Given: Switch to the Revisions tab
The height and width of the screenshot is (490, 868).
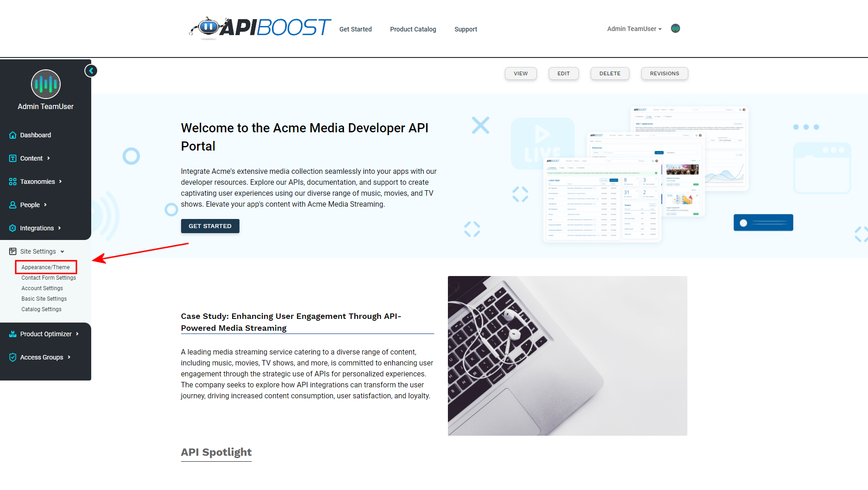Looking at the screenshot, I should 664,73.
